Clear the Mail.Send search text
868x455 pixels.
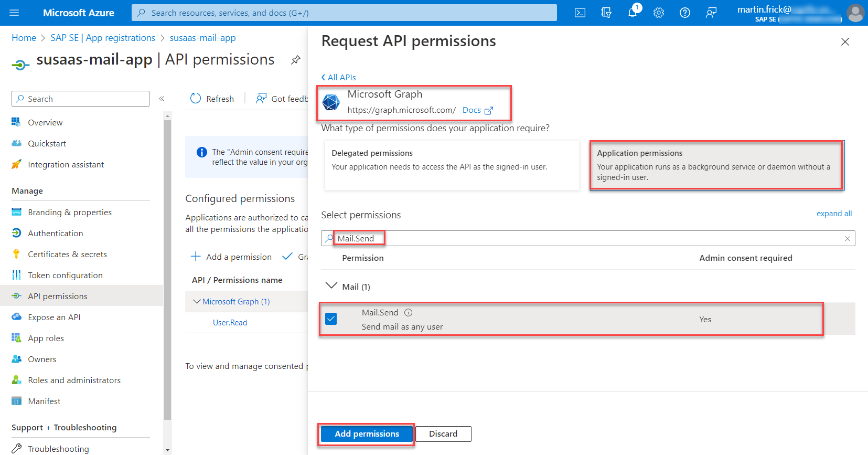(848, 238)
